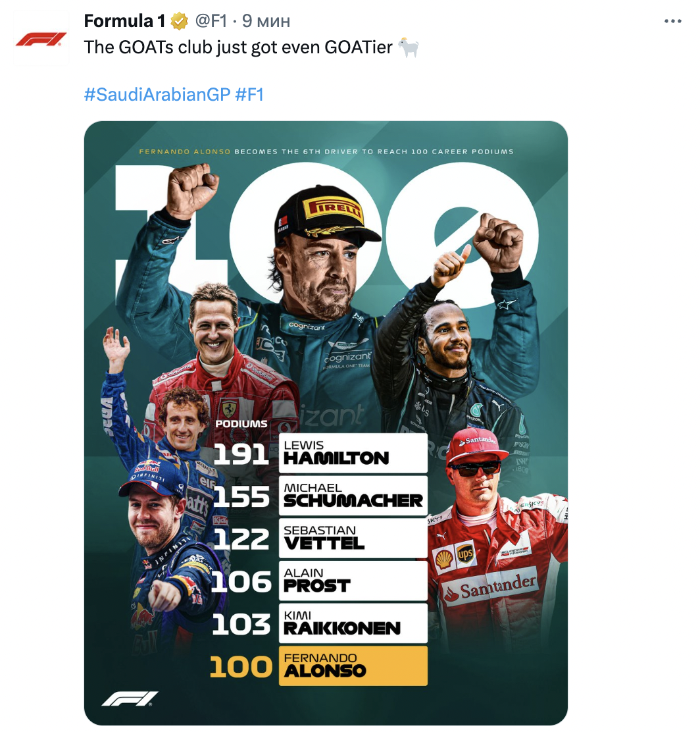Open the Formula 1 display name link
The width and height of the screenshot is (700, 732).
[124, 22]
